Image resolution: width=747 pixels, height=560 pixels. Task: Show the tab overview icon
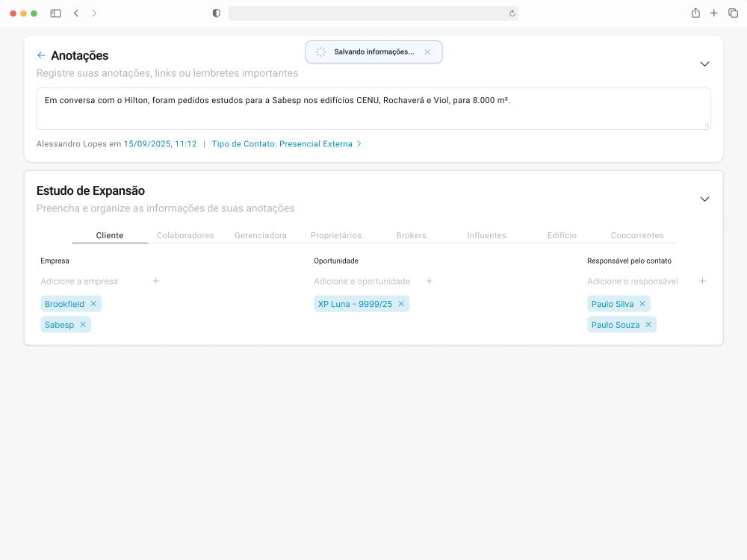point(733,13)
